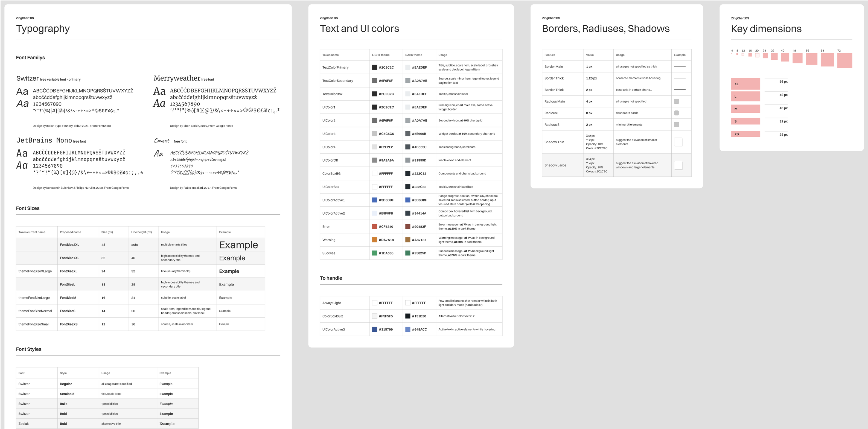The height and width of the screenshot is (429, 868).
Task: Select the UIColorActive1 light theme blue swatch
Action: pos(374,200)
